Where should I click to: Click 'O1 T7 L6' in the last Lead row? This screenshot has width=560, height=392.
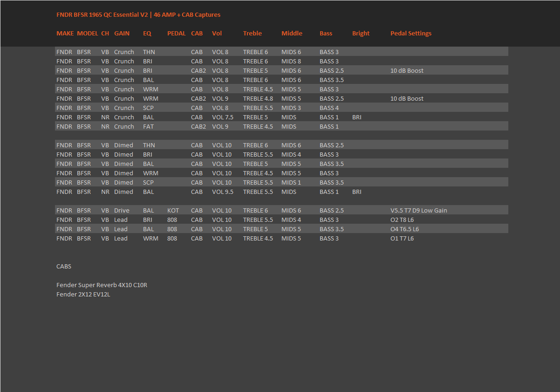[x=402, y=238]
